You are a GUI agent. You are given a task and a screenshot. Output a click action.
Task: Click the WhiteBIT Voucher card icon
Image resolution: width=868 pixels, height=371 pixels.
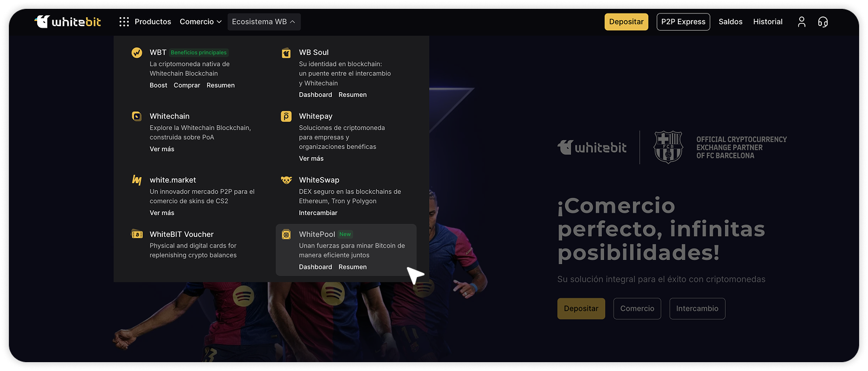click(x=137, y=235)
